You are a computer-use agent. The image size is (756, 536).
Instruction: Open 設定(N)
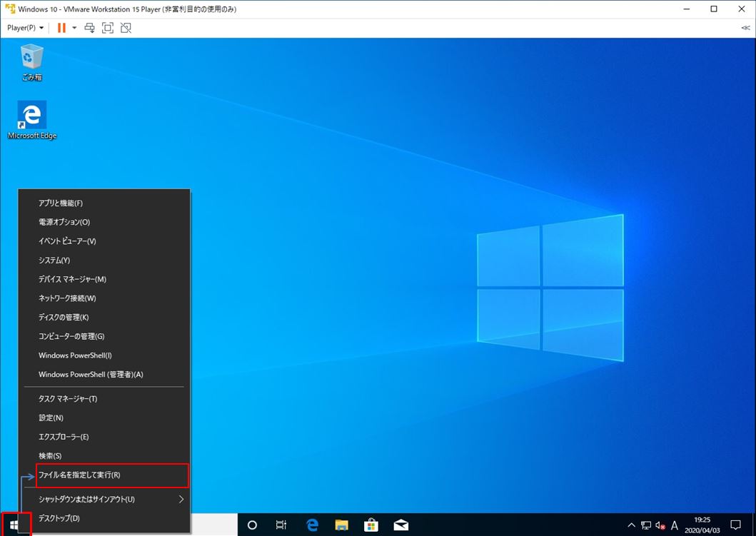pos(104,418)
